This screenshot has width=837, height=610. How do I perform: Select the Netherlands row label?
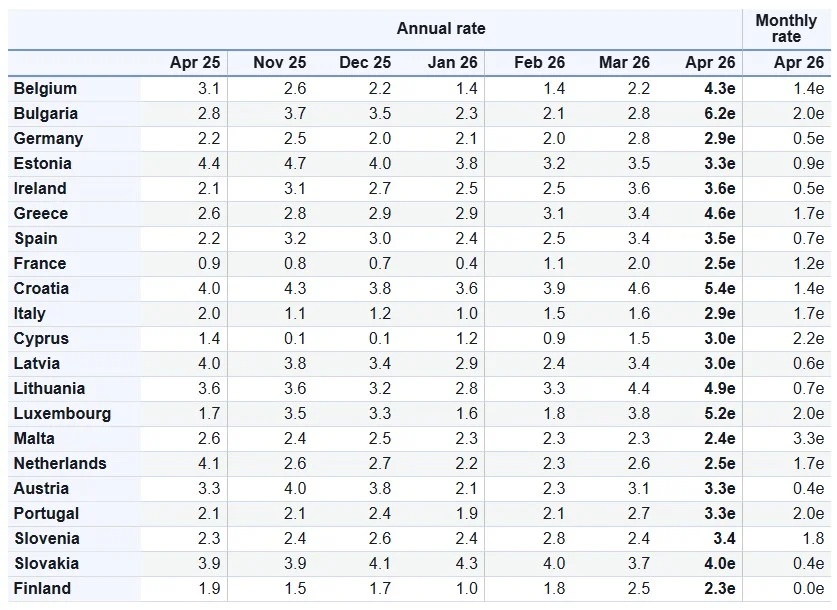[x=60, y=464]
